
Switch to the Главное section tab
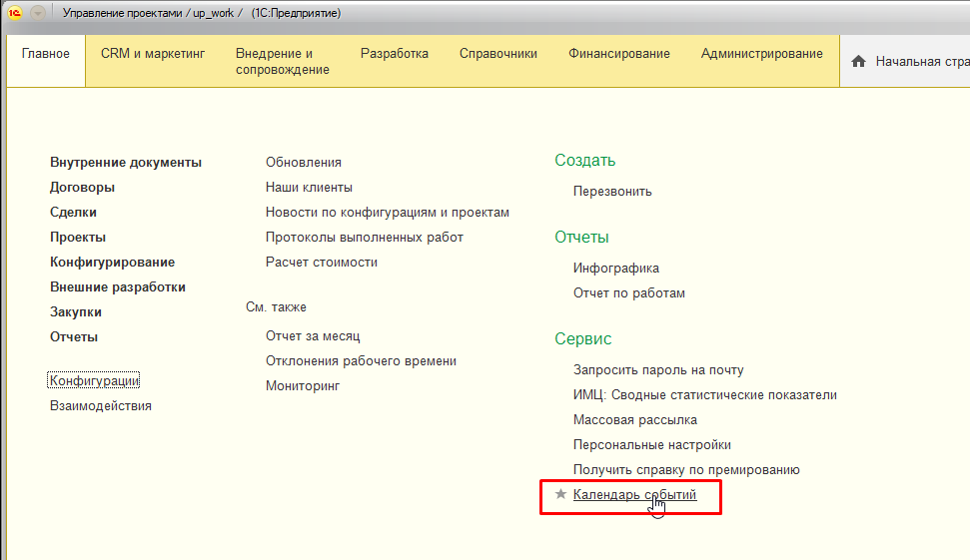(x=46, y=54)
